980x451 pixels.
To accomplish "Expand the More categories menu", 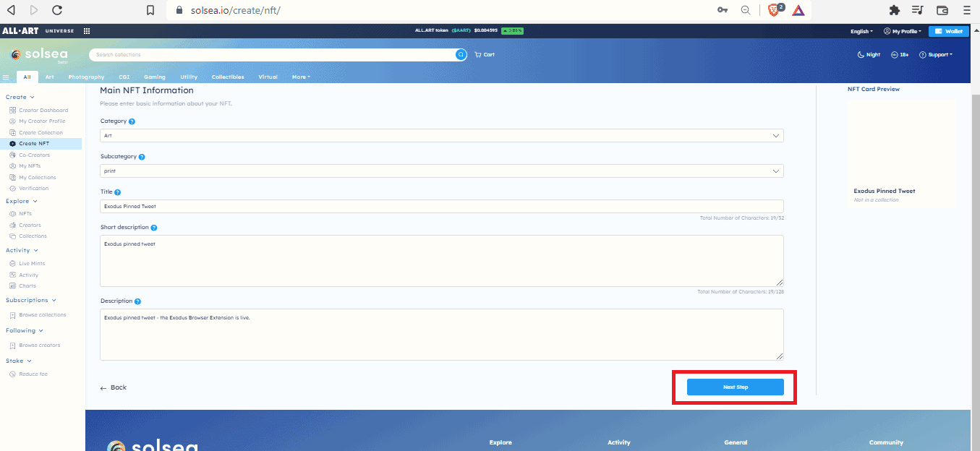I will (x=301, y=77).
